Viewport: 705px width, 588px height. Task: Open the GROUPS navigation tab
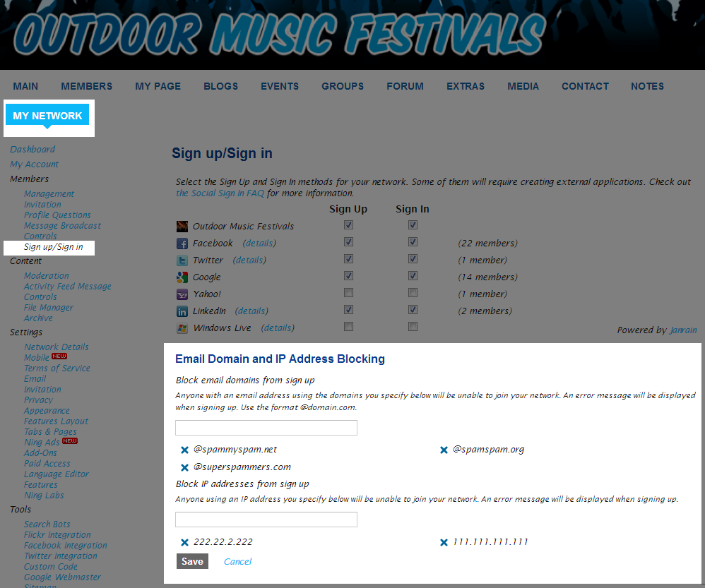pyautogui.click(x=343, y=86)
